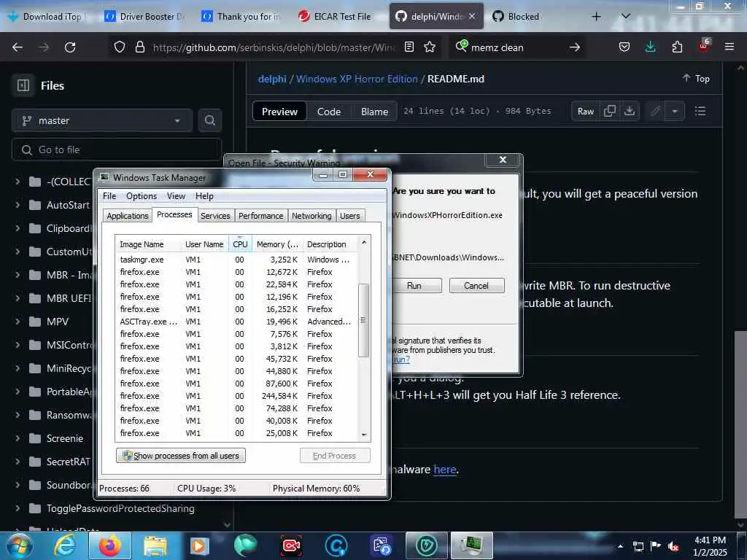Screen dimensions: 747x560
Task: Jump to Top of the page
Action: [x=696, y=79]
